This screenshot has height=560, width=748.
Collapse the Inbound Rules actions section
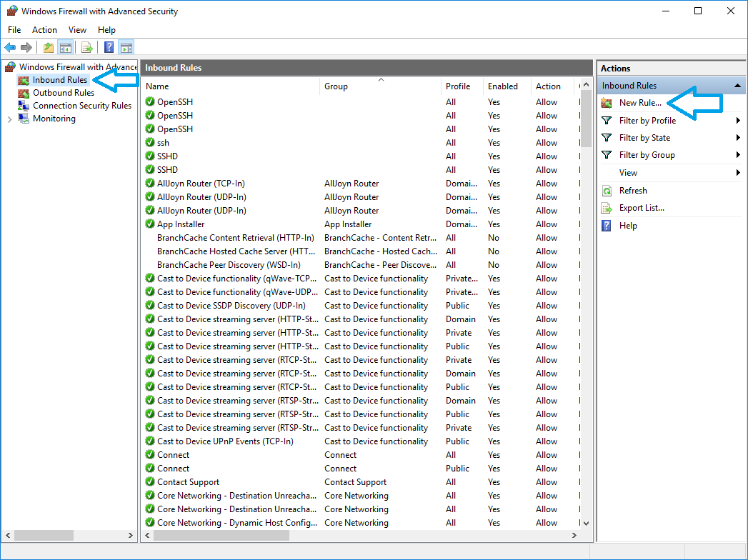[x=737, y=86]
